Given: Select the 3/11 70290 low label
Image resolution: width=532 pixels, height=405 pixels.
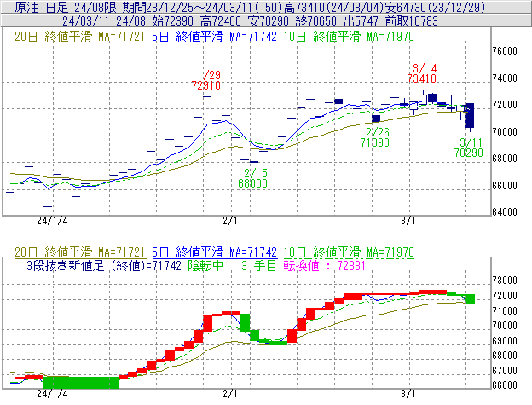Looking at the screenshot, I should pyautogui.click(x=469, y=148).
